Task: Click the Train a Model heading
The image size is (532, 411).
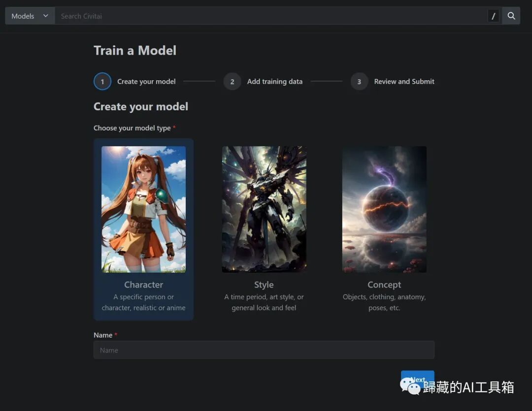Action: (x=135, y=51)
